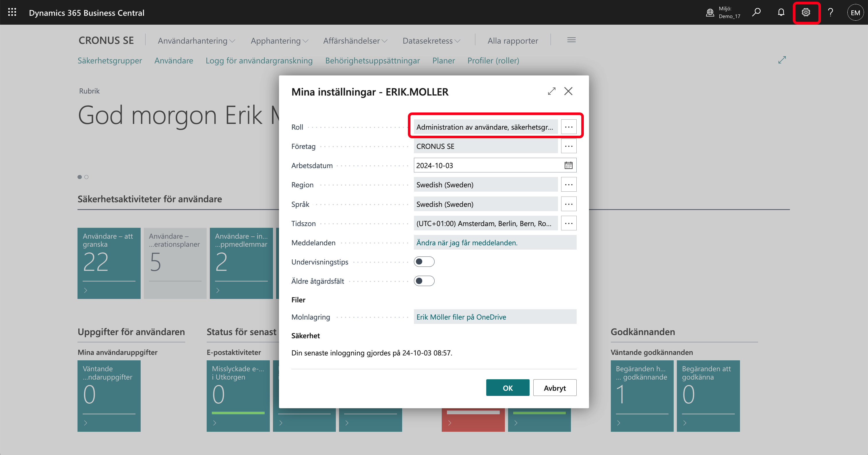Select the first headline pagination dot
This screenshot has width=868, height=455.
pyautogui.click(x=80, y=177)
